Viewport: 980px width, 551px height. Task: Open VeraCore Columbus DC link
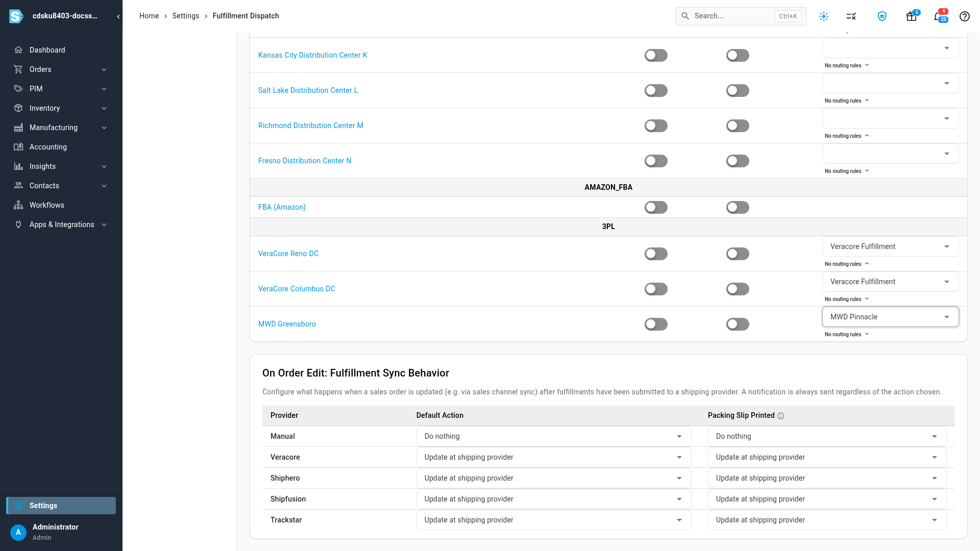tap(297, 289)
